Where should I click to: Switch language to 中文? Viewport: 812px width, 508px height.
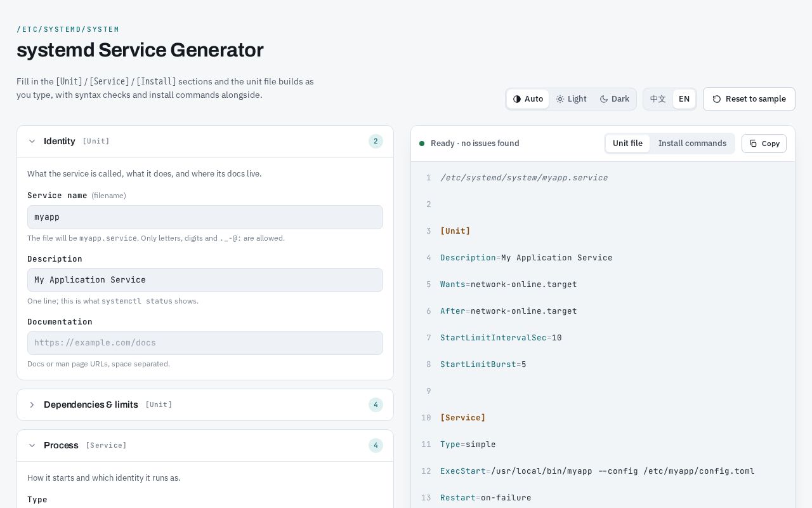pos(658,99)
